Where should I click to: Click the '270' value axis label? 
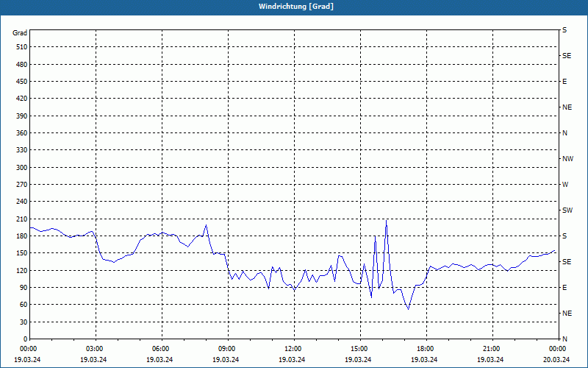tap(22, 185)
